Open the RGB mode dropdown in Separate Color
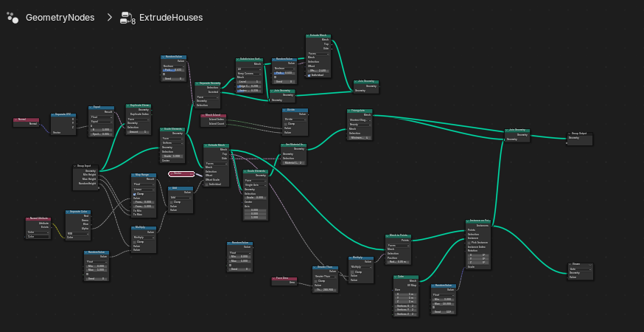The image size is (644, 332). click(77, 233)
